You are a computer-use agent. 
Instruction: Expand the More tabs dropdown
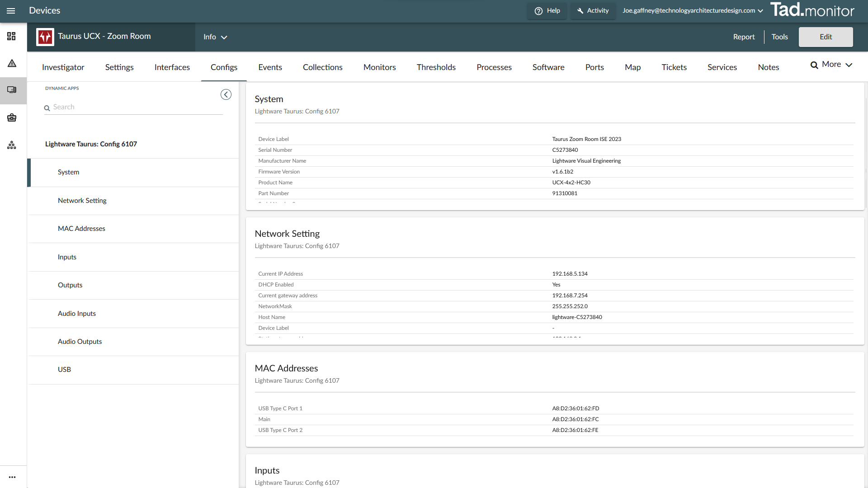(x=837, y=65)
